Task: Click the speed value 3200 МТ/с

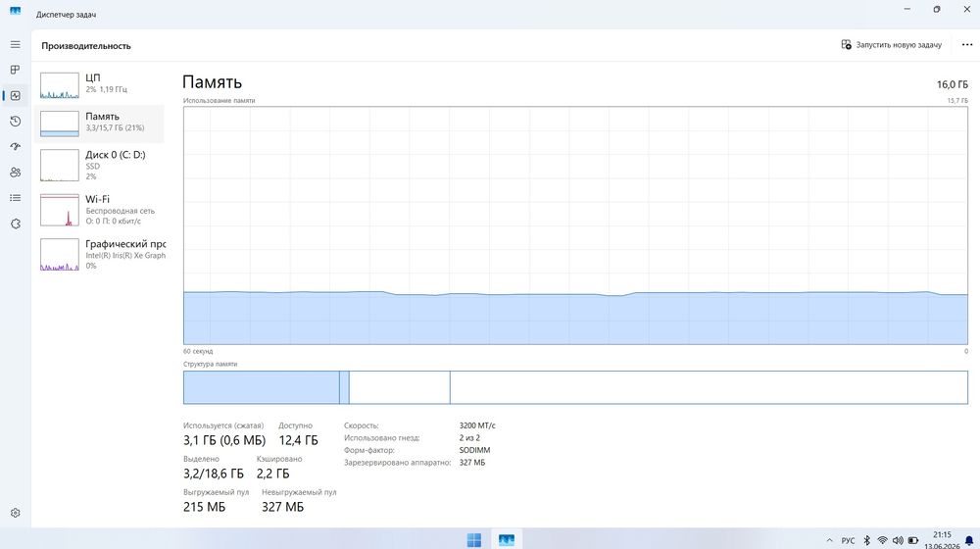Action: tap(477, 425)
